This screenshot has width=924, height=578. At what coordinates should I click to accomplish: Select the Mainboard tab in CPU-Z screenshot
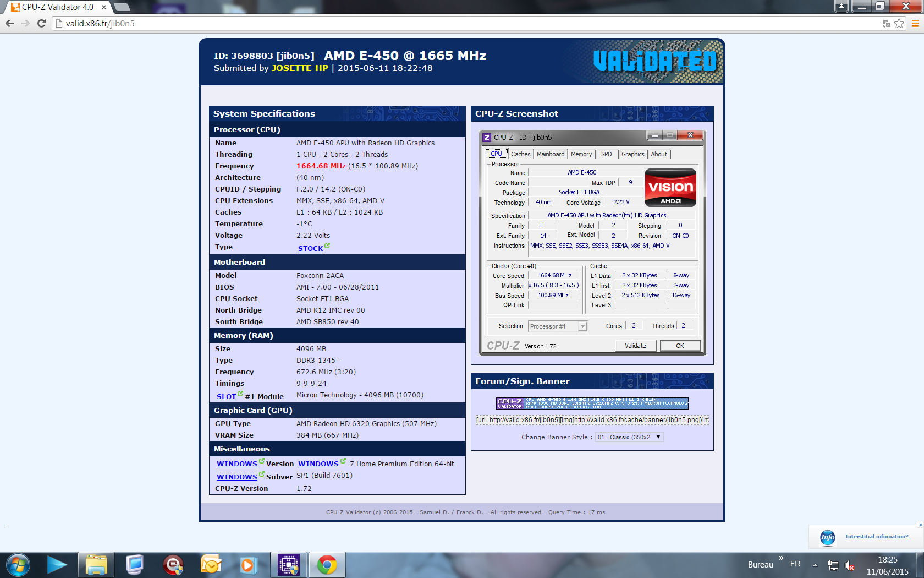click(x=551, y=154)
